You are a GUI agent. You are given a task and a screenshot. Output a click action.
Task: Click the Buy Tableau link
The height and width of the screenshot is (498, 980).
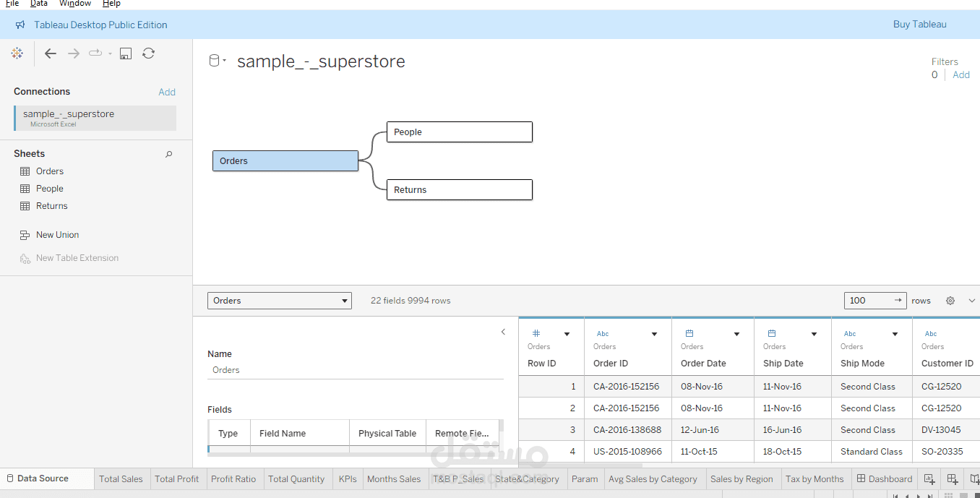[x=919, y=25]
